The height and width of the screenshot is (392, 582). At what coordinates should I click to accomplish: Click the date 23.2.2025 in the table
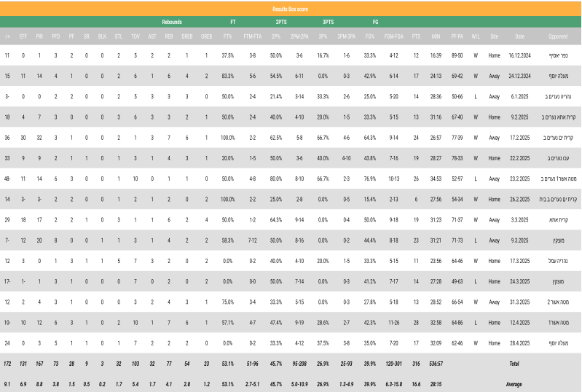coord(520,178)
